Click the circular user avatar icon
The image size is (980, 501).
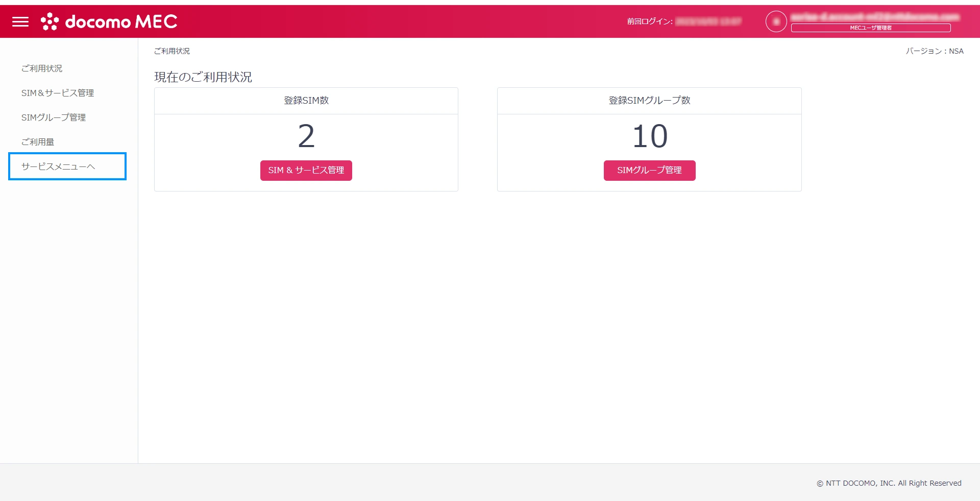click(776, 21)
